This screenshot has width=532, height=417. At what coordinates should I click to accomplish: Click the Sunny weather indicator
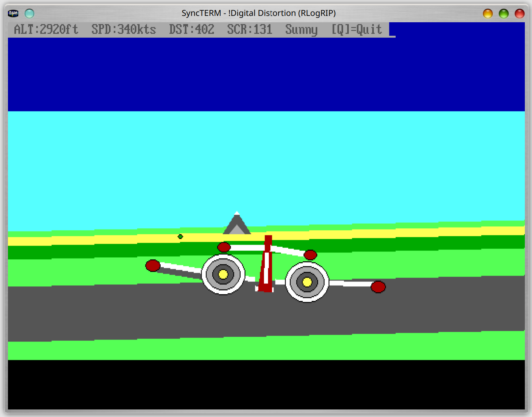[x=301, y=29]
